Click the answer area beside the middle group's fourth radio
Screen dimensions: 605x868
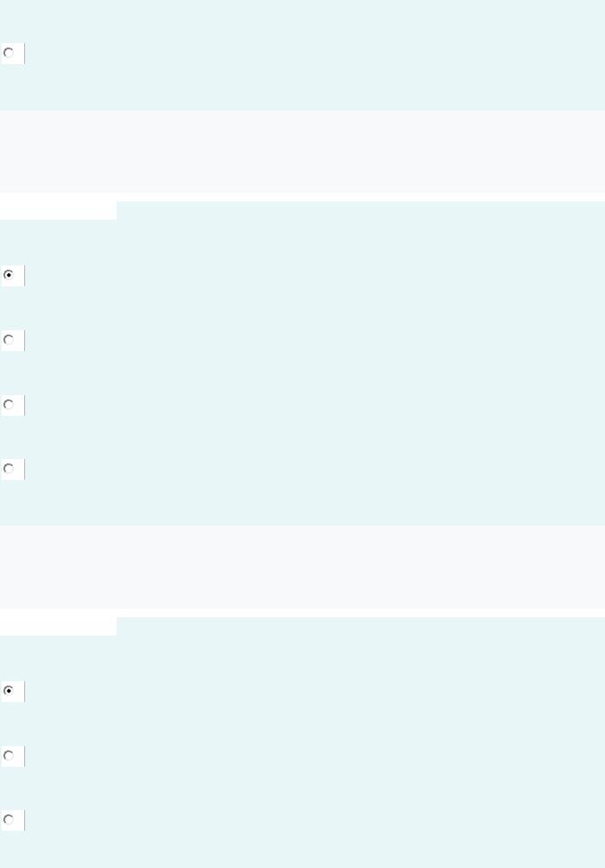coord(315,469)
